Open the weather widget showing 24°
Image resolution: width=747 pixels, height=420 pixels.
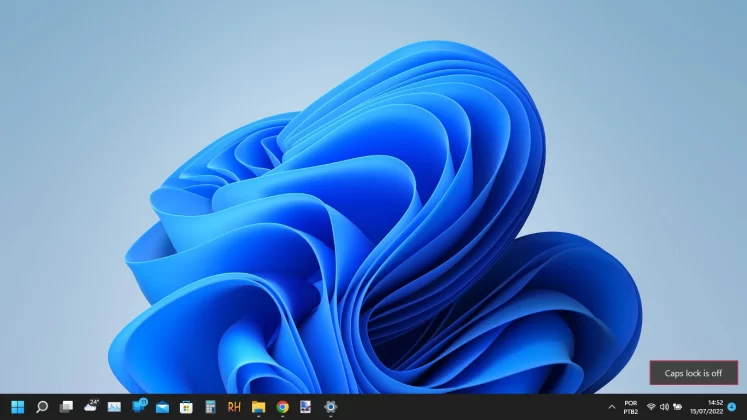[91, 406]
